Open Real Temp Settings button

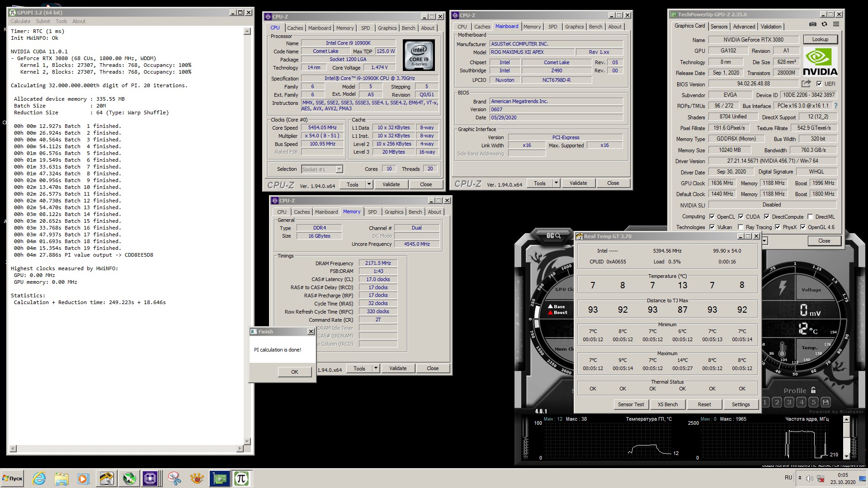tap(741, 404)
